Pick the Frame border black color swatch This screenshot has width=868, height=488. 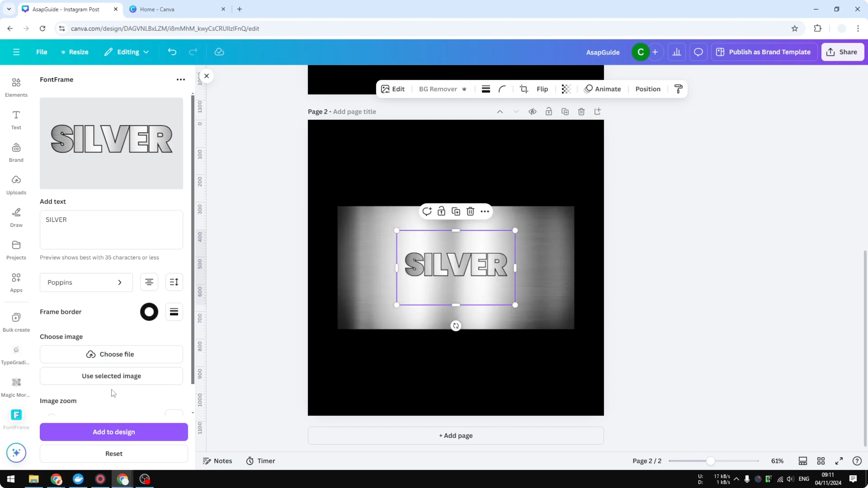(149, 312)
